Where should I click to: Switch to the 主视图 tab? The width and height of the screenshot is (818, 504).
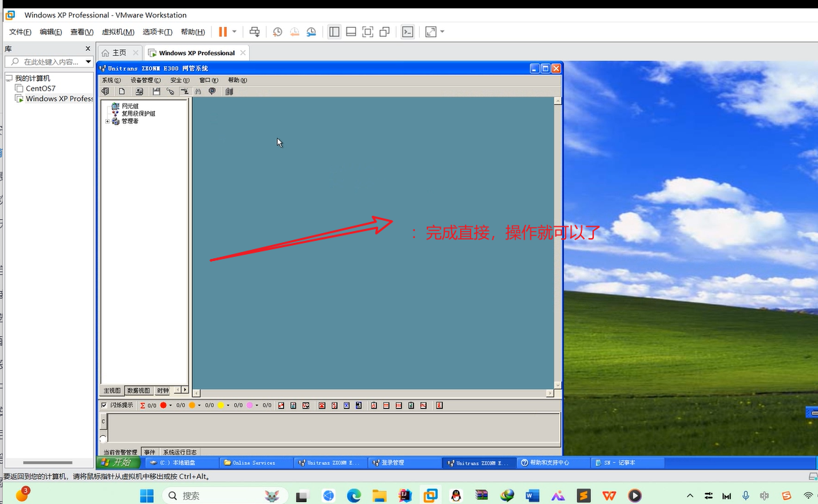point(111,391)
